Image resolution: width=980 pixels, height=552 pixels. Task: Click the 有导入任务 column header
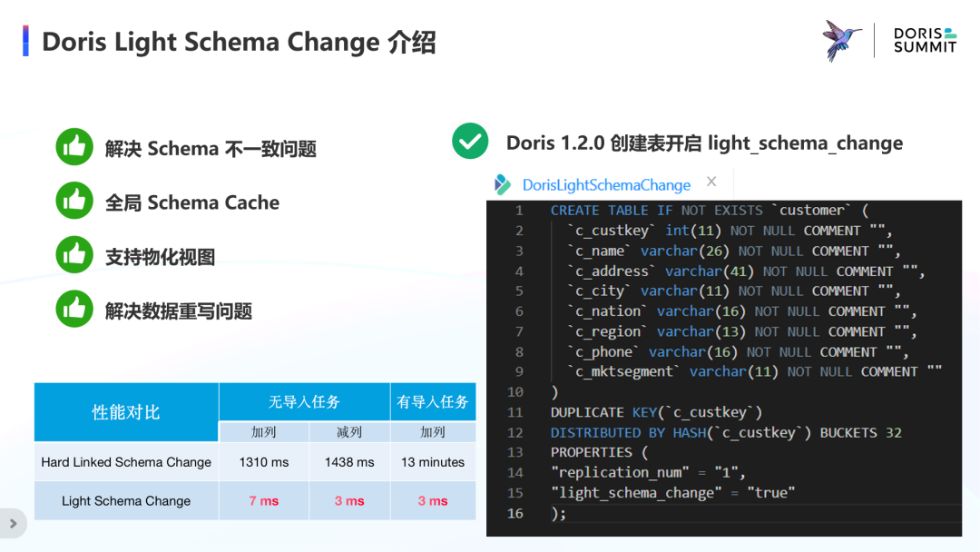(x=433, y=402)
